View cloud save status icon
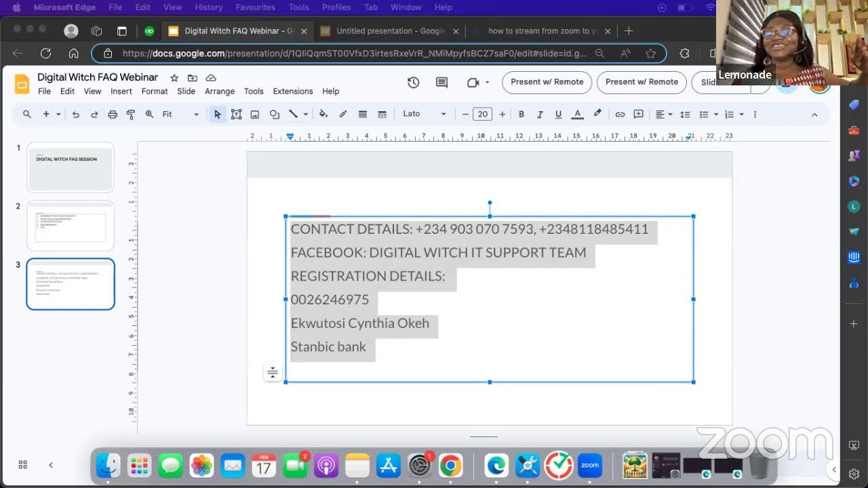The image size is (868, 488). pyautogui.click(x=211, y=78)
